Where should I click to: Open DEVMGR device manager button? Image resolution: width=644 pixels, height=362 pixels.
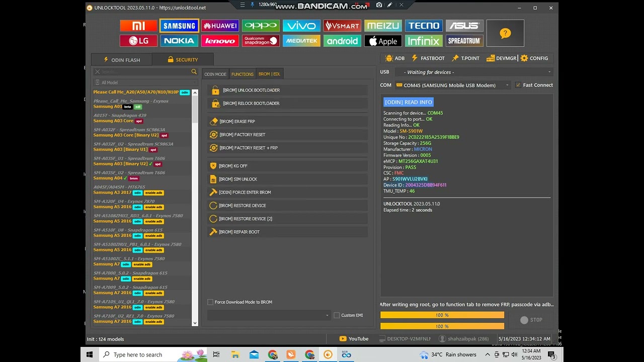[x=502, y=58]
